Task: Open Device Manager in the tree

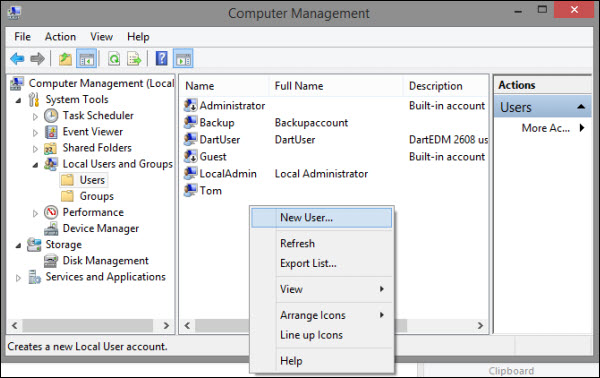Action: [101, 228]
